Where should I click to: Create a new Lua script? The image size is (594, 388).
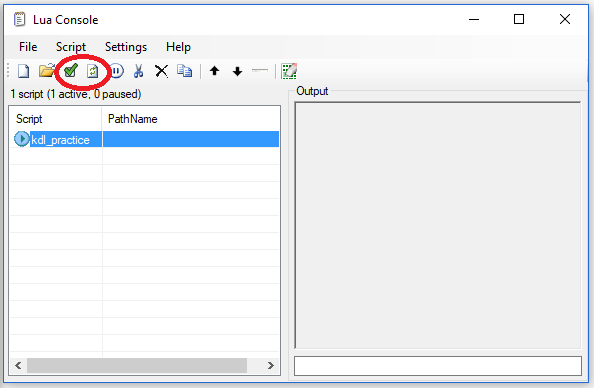click(x=23, y=71)
